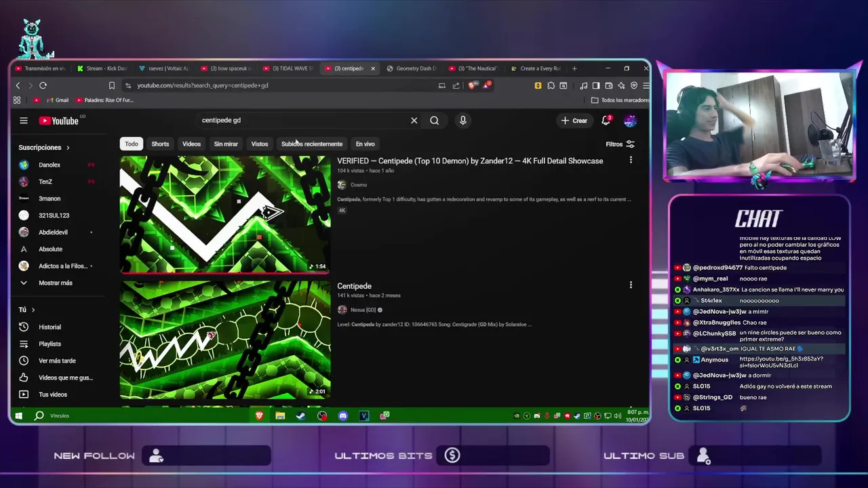Open a new browser tab
The width and height of the screenshot is (868, 488).
(x=574, y=68)
